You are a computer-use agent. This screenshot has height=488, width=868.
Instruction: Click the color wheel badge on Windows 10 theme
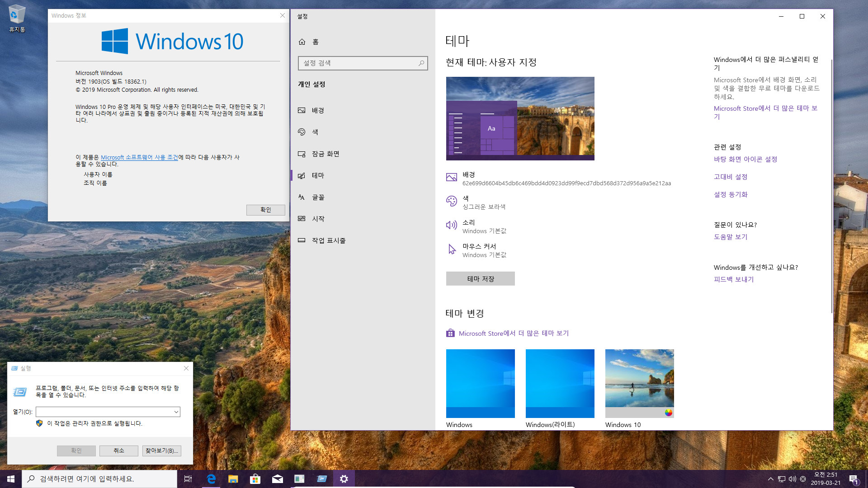tap(669, 413)
